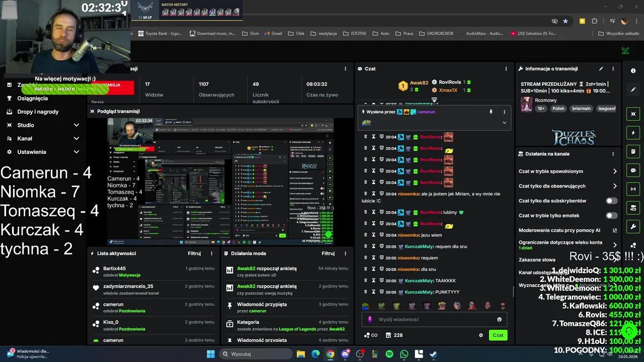The image size is (644, 362).
Task: Click the bookmark star in Chrome address bar
Action: click(566, 21)
